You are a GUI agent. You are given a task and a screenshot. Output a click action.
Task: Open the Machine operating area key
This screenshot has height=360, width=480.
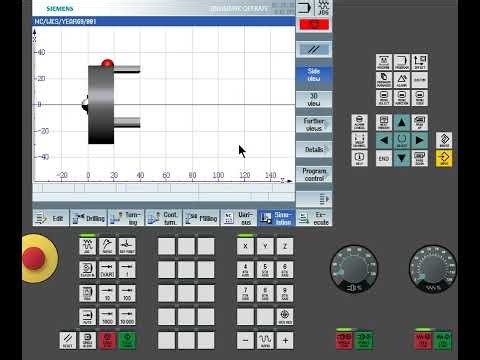384,62
